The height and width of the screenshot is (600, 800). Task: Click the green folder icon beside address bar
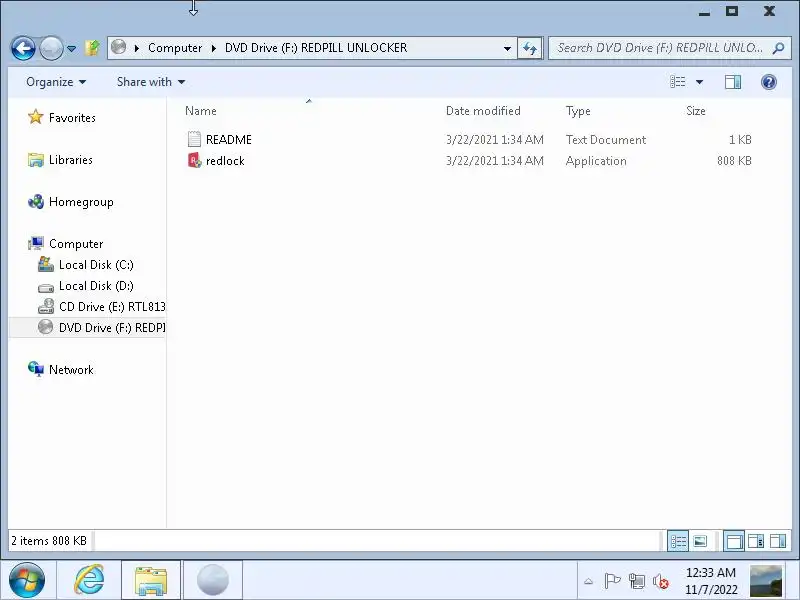92,48
